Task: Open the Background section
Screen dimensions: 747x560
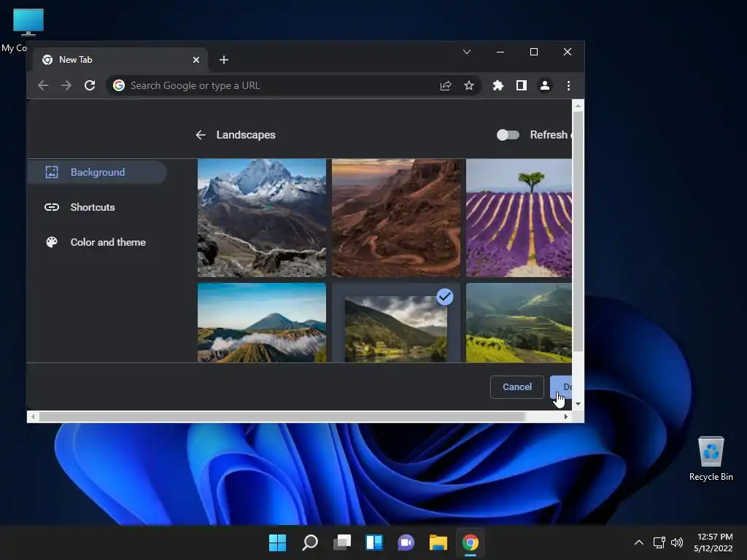Action: (x=97, y=172)
